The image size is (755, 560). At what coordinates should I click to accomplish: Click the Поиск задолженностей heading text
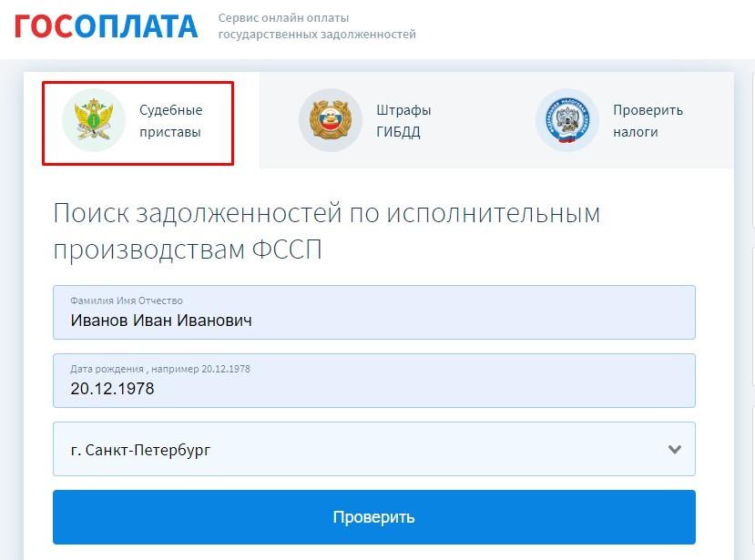click(326, 231)
